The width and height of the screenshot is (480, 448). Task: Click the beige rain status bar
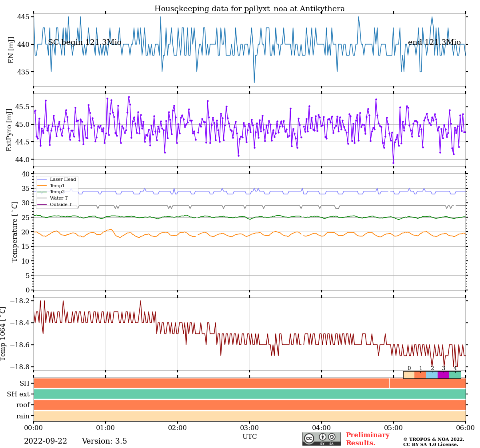250,416
